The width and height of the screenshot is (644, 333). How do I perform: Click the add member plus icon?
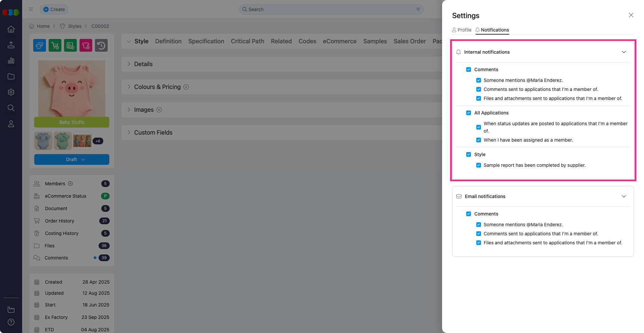point(70,184)
